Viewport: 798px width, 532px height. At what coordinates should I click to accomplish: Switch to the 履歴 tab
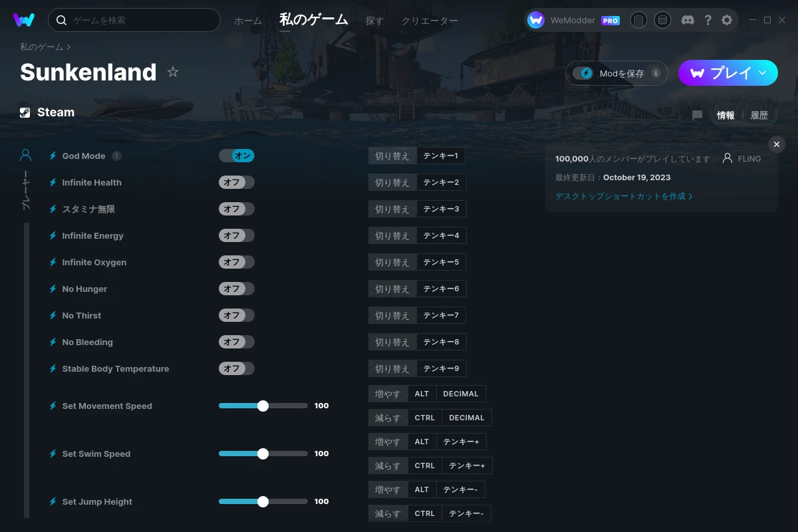coord(759,115)
